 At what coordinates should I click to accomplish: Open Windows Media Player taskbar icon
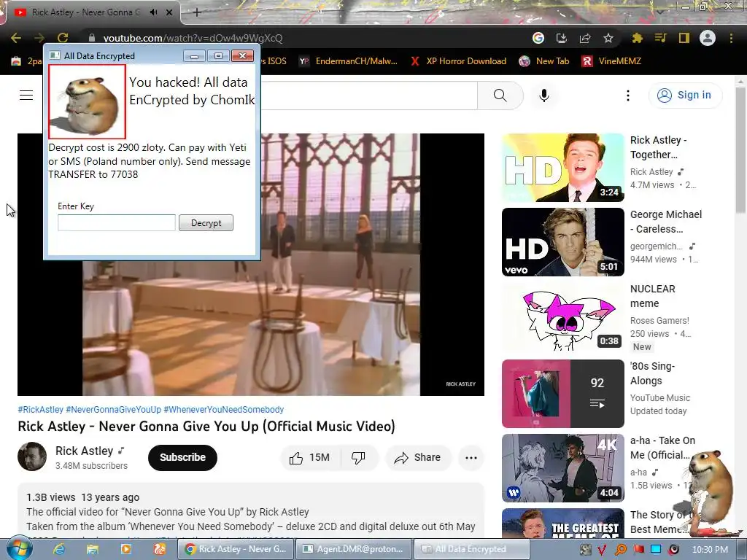coord(126,549)
